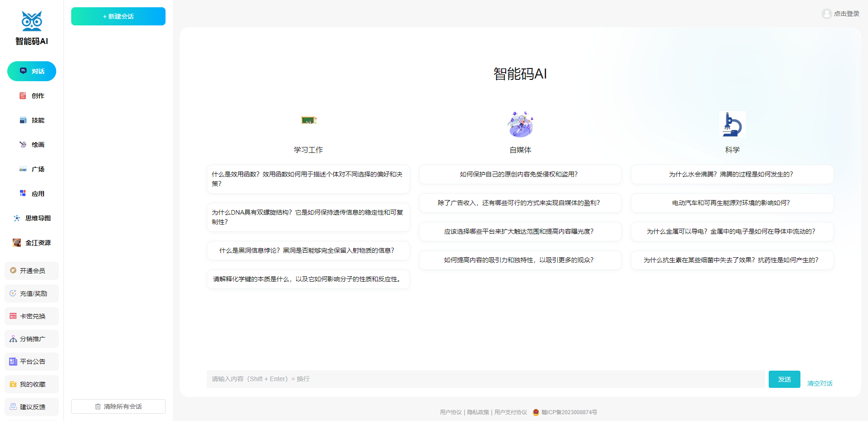Open the 广场 (Plaza) section

click(31, 169)
